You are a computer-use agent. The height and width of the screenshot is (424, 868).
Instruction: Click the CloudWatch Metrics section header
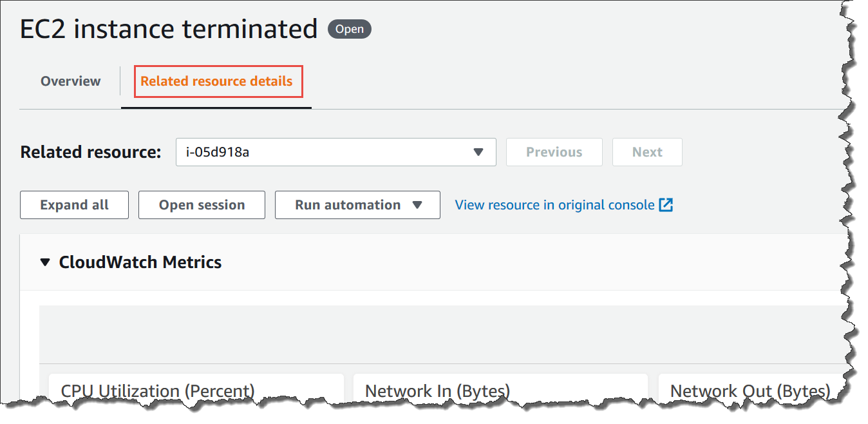(140, 262)
